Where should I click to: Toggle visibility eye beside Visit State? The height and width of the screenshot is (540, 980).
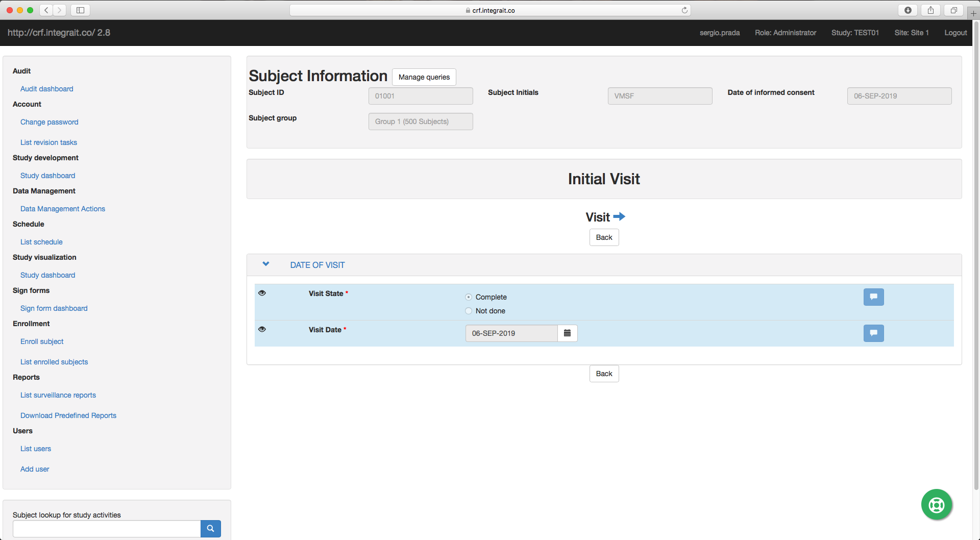262,293
